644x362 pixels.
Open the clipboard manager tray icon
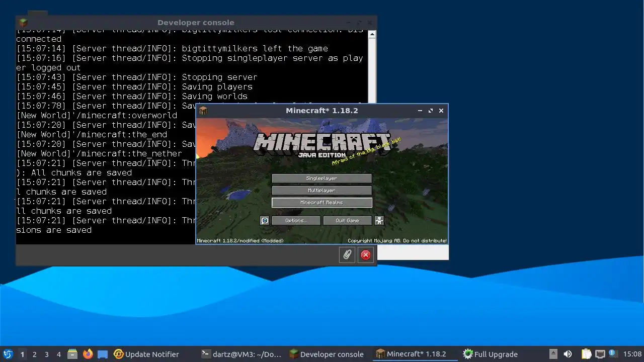point(587,354)
